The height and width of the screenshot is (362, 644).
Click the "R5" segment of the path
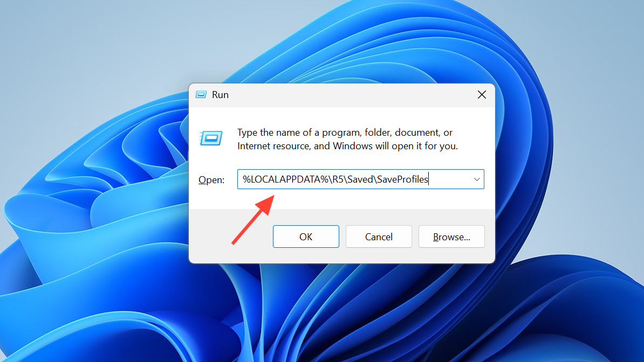coord(338,179)
